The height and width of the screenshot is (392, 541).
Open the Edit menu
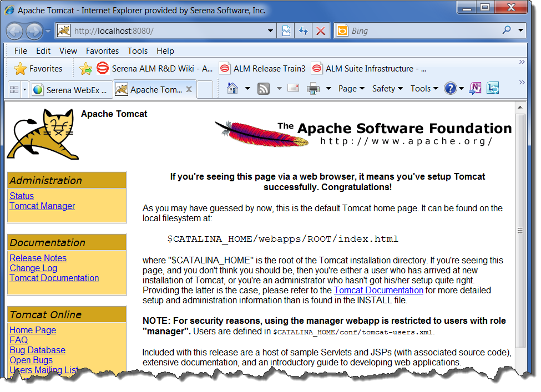point(43,51)
